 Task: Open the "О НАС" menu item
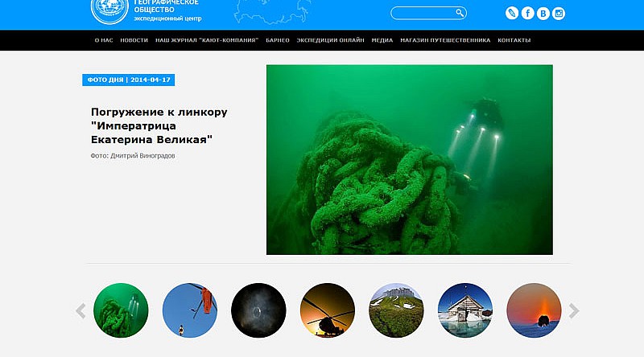coord(104,40)
